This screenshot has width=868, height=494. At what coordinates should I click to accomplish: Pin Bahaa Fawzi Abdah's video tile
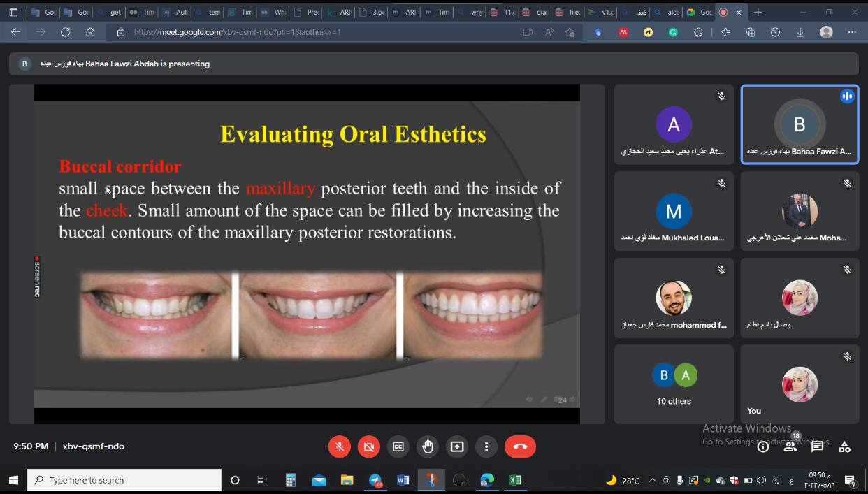click(x=799, y=124)
